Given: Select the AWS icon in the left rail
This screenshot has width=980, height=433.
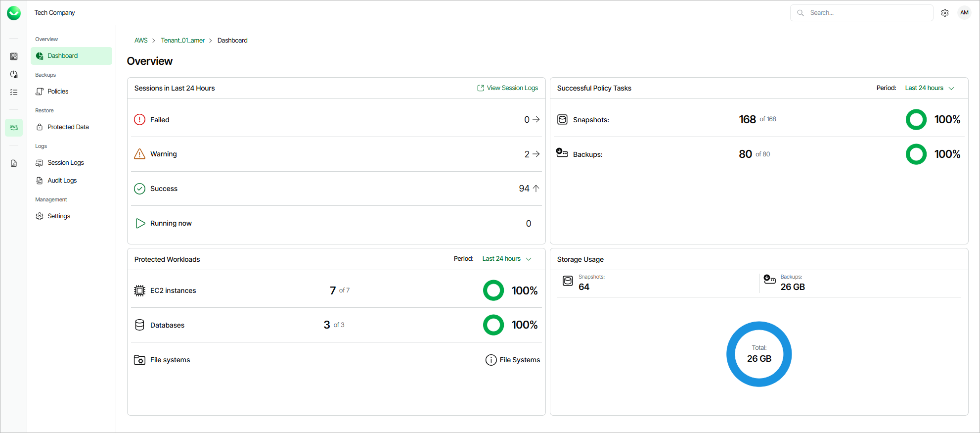Looking at the screenshot, I should (14, 127).
